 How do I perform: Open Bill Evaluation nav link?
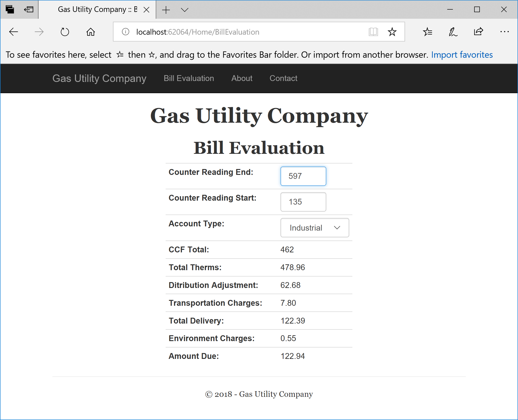(x=189, y=78)
